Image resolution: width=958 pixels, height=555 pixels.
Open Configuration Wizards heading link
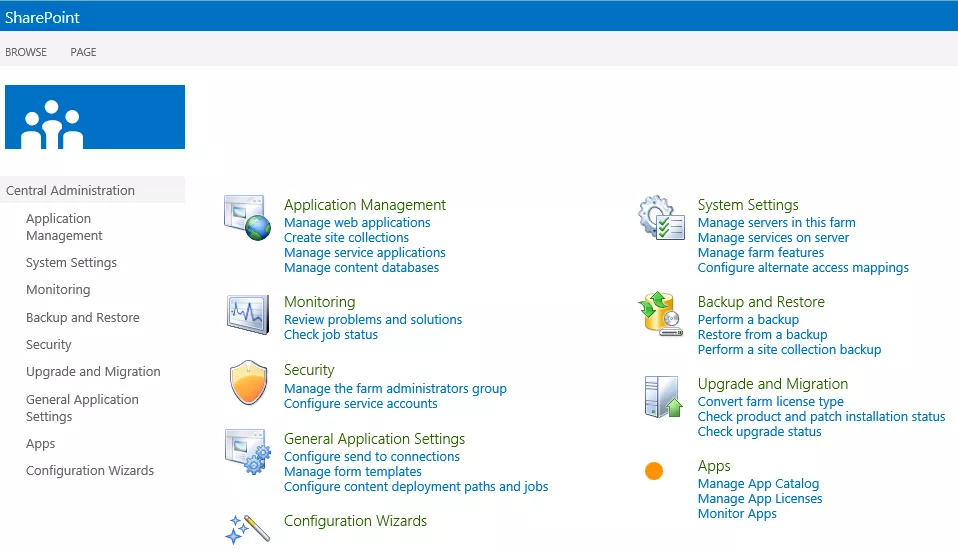[x=355, y=520]
